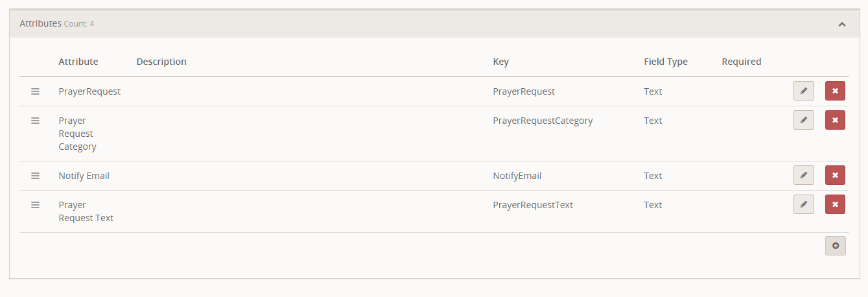Click the Prayer Request Category reorder handle

(36, 121)
